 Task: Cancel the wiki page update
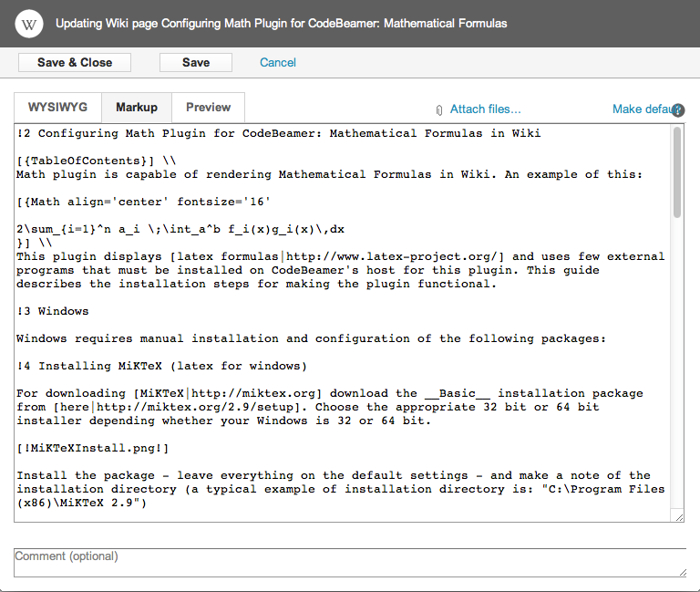pos(278,63)
